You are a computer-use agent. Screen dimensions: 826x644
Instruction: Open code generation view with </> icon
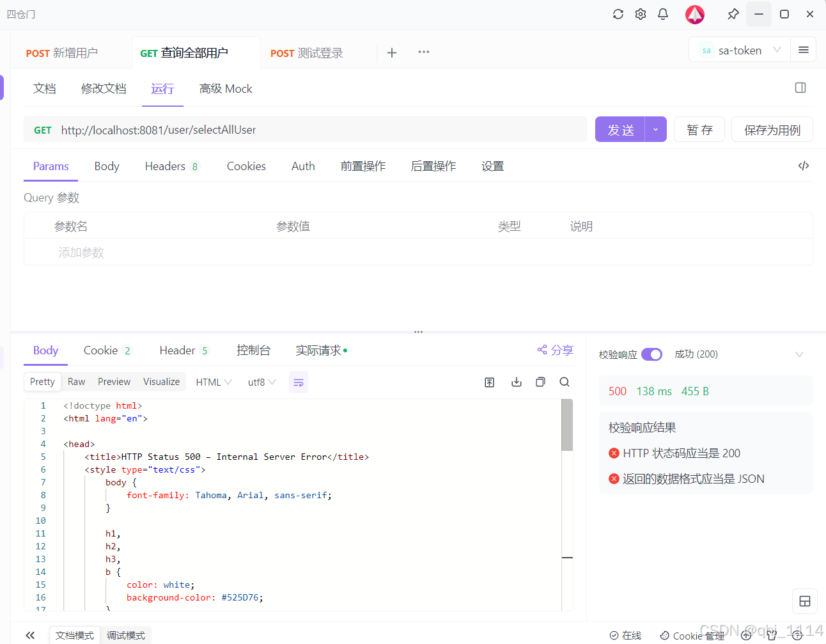804,166
